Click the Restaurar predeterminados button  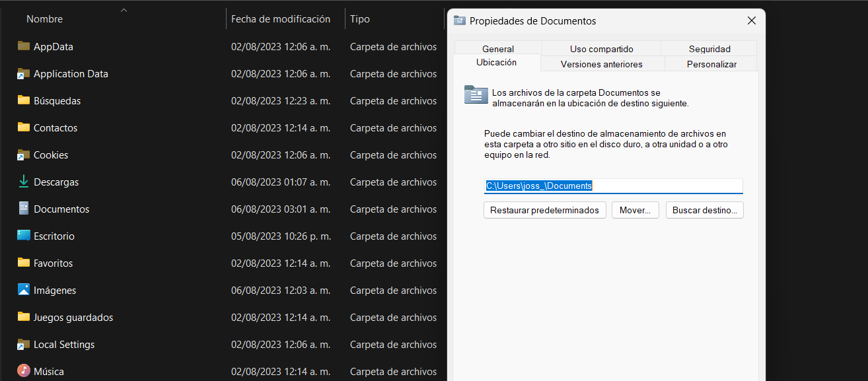coord(545,210)
